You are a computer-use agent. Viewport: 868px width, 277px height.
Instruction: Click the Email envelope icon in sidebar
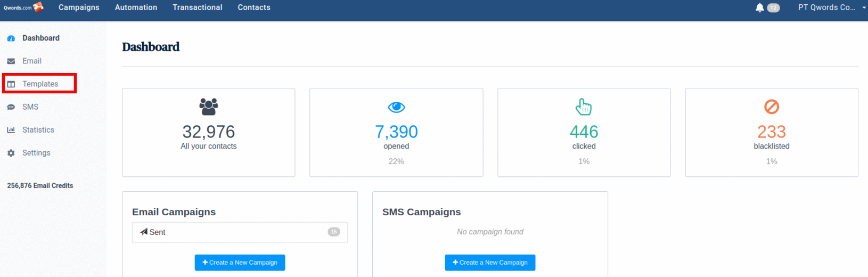(11, 61)
